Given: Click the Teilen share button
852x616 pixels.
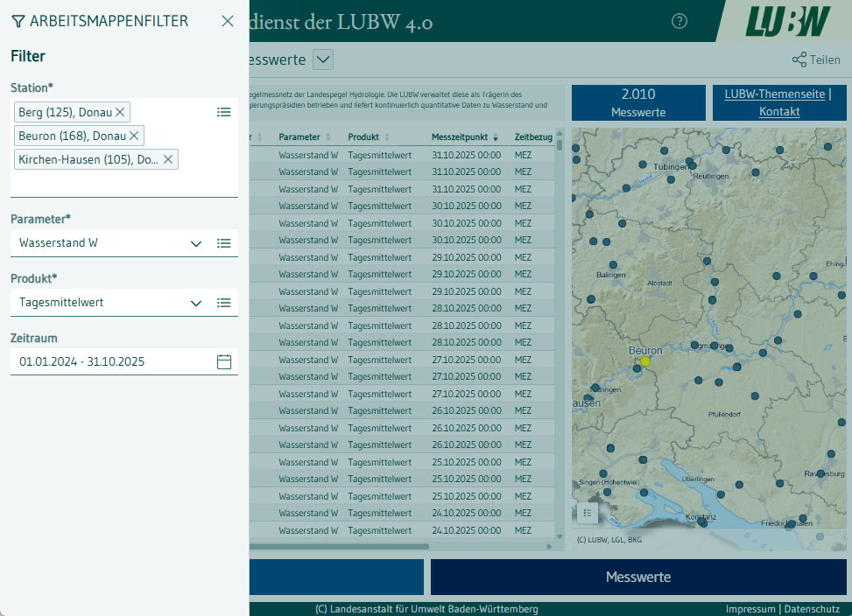Looking at the screenshot, I should click(x=816, y=59).
